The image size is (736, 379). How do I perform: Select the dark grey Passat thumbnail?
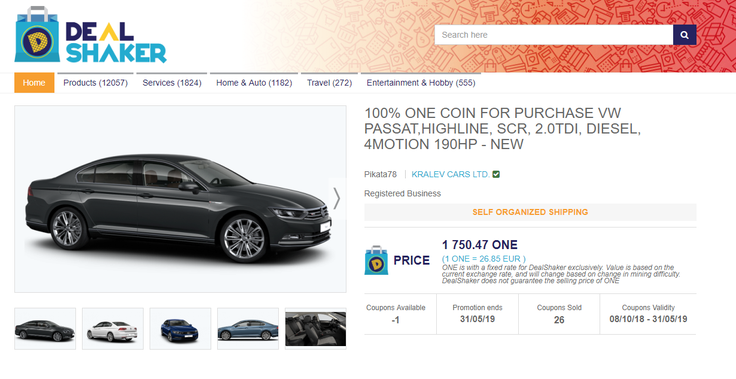click(45, 329)
